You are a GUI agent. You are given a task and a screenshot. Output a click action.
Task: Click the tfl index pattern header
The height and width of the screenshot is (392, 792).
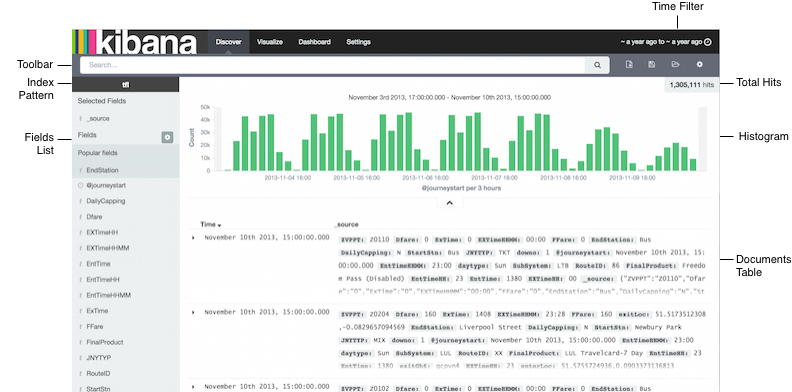pyautogui.click(x=126, y=84)
